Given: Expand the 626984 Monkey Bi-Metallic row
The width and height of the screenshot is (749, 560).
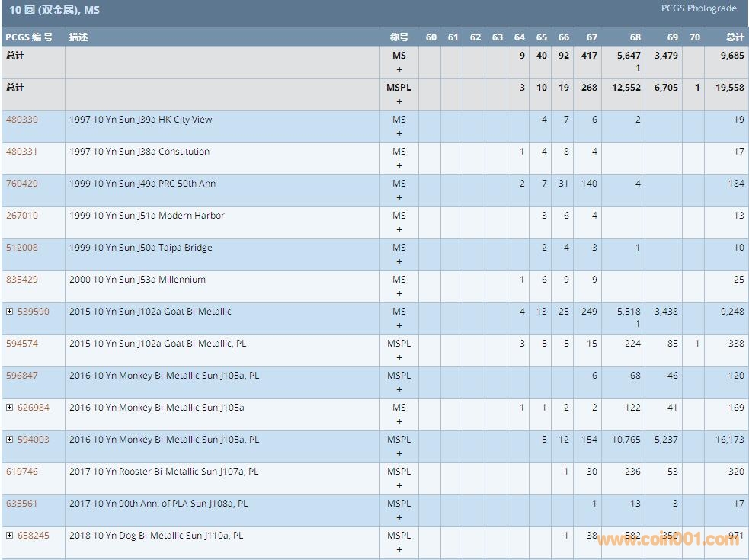Looking at the screenshot, I should click(10, 408).
